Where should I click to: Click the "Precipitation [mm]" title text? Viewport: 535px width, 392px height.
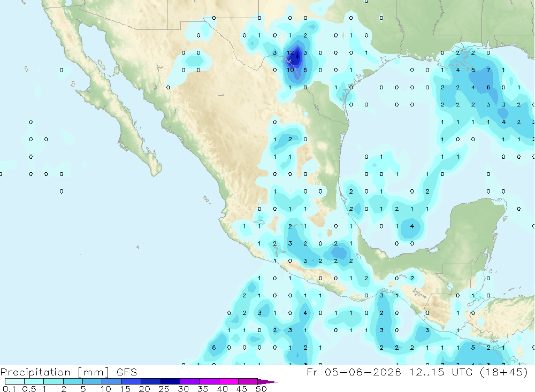(55, 372)
